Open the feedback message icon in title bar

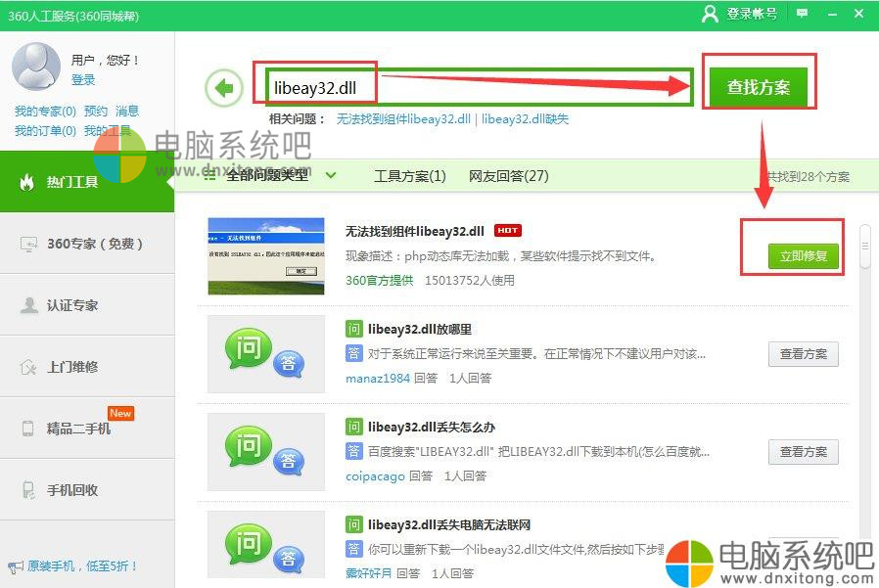click(803, 13)
